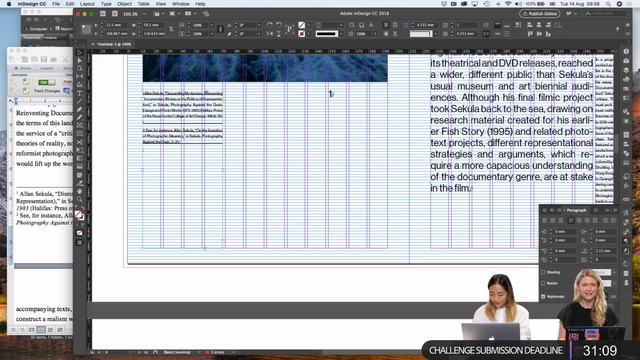Click the preflight errors indicator in status bar

coord(214,352)
